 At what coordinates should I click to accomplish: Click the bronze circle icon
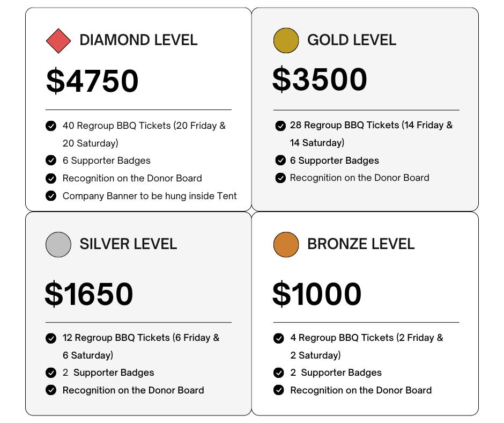tap(286, 245)
